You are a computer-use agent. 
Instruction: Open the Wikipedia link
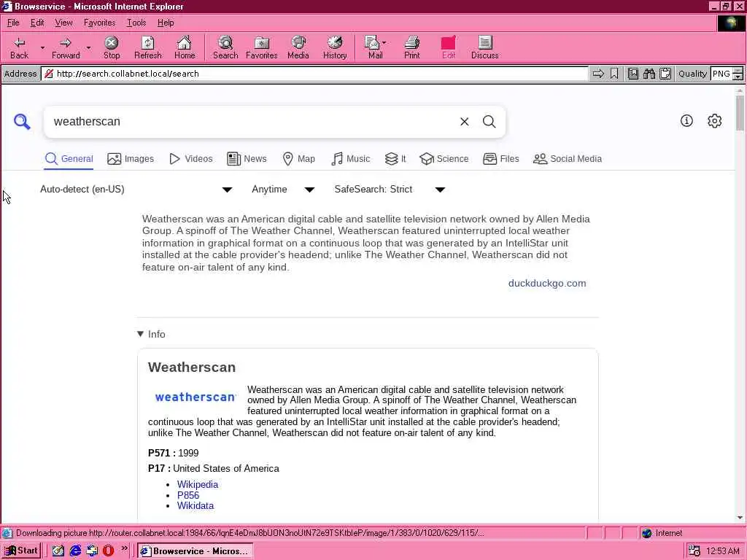pos(198,484)
